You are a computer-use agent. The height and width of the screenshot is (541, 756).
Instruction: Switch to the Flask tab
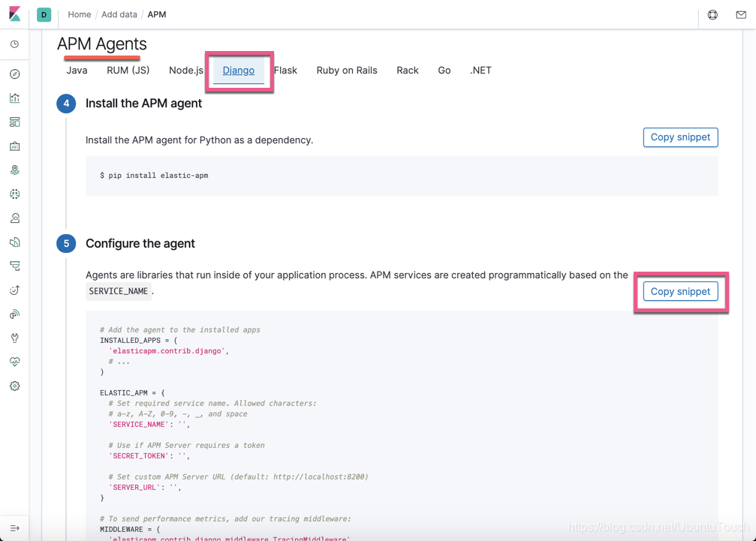(285, 71)
